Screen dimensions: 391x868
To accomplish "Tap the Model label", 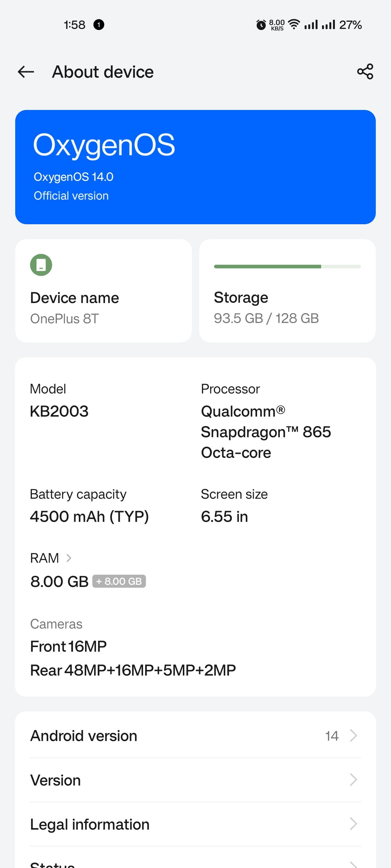I will pyautogui.click(x=48, y=389).
